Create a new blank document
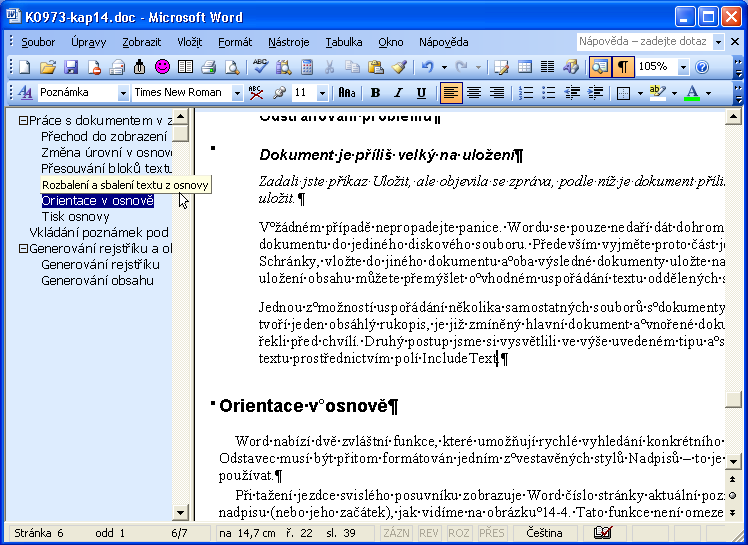Screen dimensions: 748x545 (x=24, y=67)
